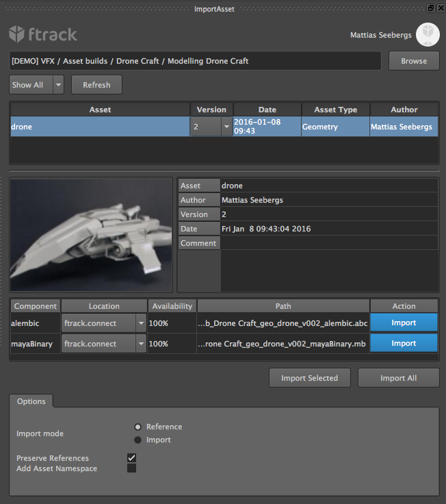
Task: Click the drone craft thumbnail
Action: [91, 235]
